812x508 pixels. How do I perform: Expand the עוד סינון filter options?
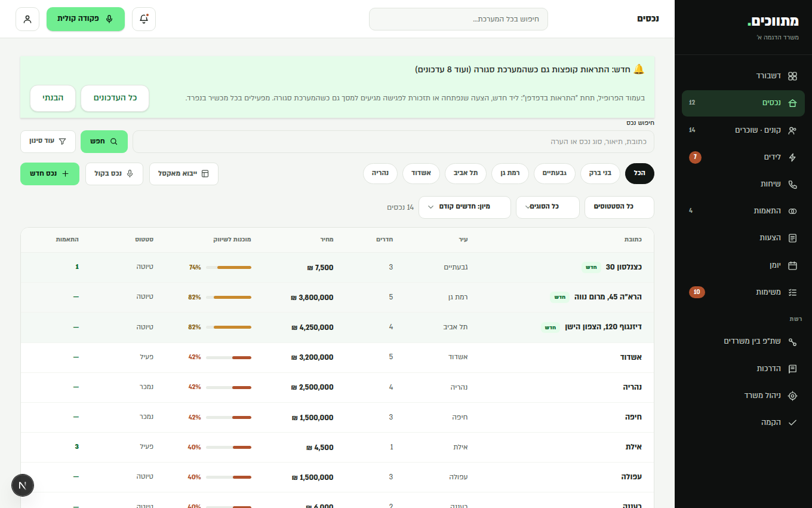click(48, 142)
